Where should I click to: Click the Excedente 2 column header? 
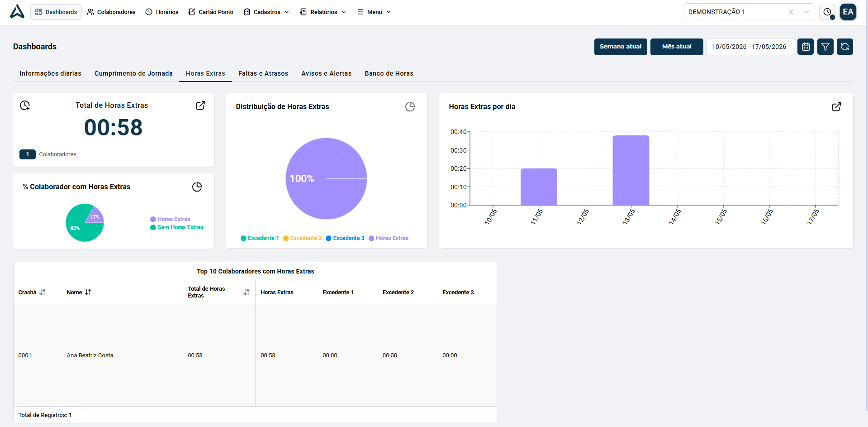pyautogui.click(x=398, y=293)
